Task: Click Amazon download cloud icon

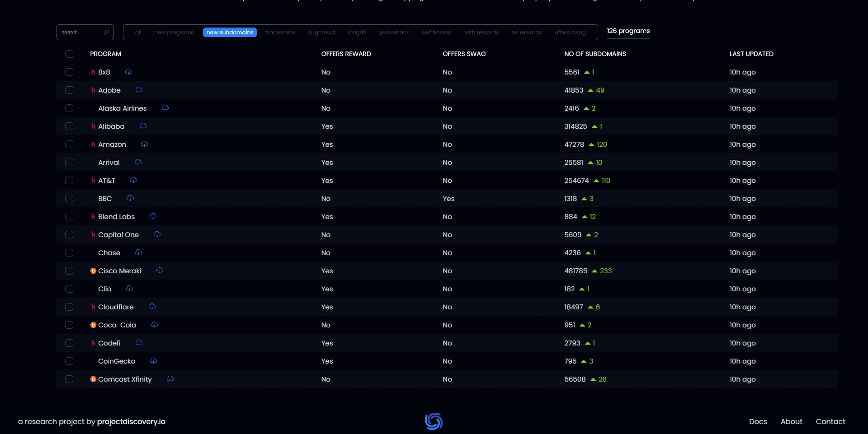Action: [x=144, y=144]
